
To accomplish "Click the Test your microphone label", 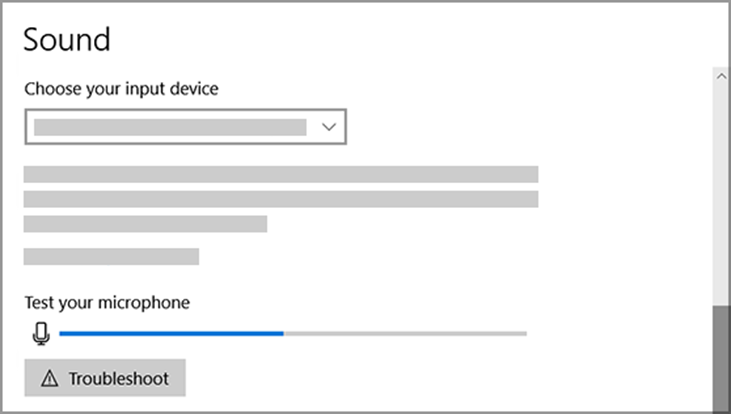I will pos(107,302).
